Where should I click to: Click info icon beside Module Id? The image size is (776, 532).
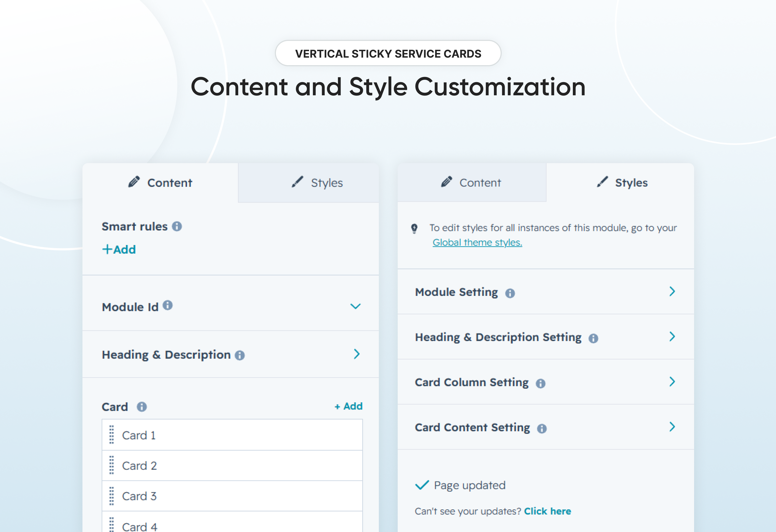click(x=168, y=305)
